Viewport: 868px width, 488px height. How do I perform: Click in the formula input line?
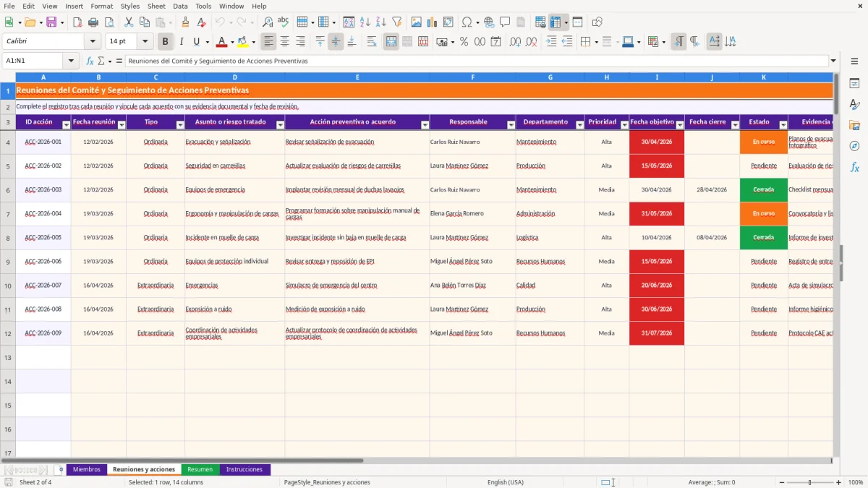(x=476, y=61)
